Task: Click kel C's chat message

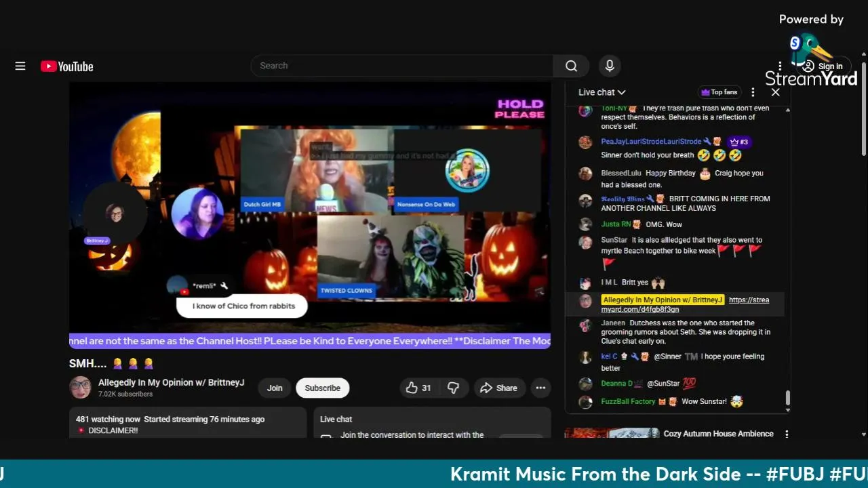Action: [x=677, y=362]
